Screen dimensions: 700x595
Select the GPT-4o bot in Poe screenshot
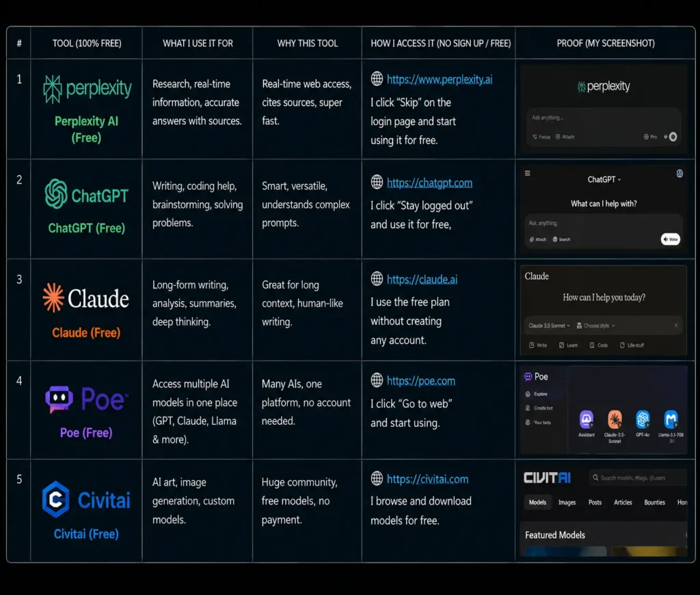[643, 423]
